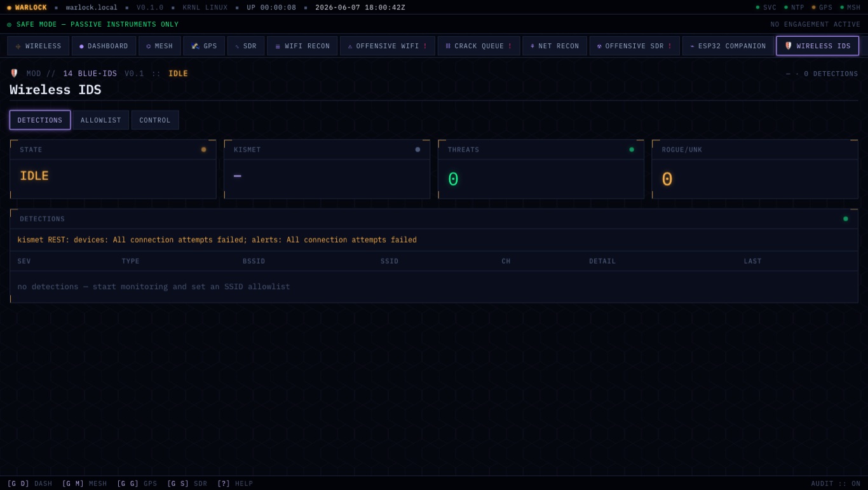This screenshot has height=490, width=868.
Task: Click the 14 BLUE-IDS module name
Action: click(x=90, y=74)
